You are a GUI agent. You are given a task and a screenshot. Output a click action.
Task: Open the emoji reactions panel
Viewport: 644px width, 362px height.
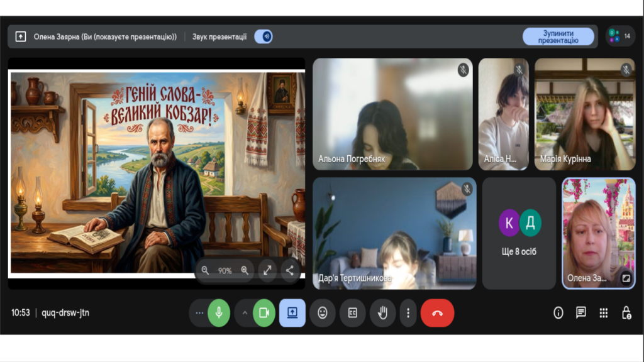(x=323, y=313)
